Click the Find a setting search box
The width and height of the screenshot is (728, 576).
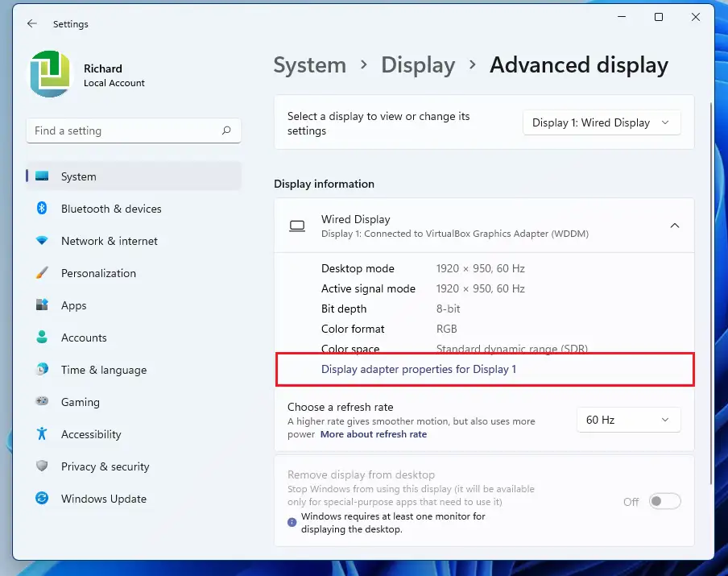click(134, 131)
